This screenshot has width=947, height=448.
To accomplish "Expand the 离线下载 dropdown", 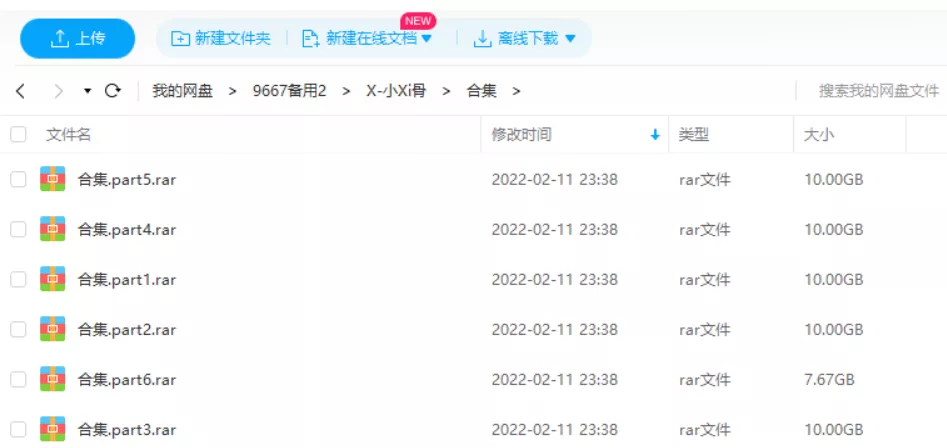I will 570,39.
